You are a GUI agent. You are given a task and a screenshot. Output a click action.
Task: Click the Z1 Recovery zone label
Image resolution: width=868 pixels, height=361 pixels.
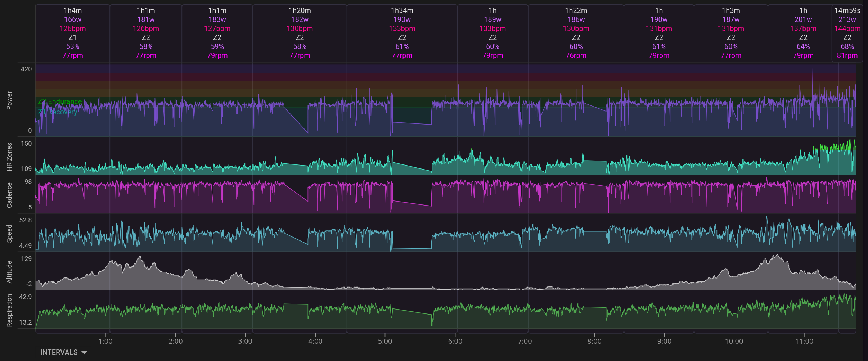tap(58, 112)
